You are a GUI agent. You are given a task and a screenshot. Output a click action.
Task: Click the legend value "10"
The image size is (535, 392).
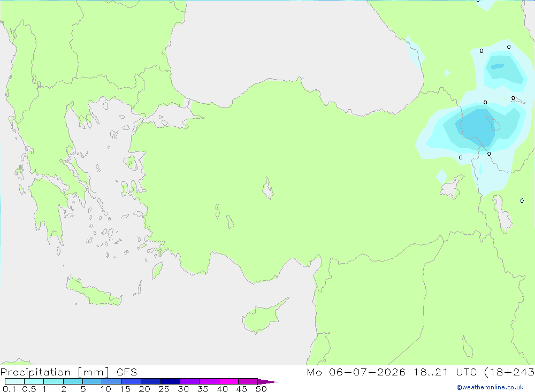[x=106, y=389]
